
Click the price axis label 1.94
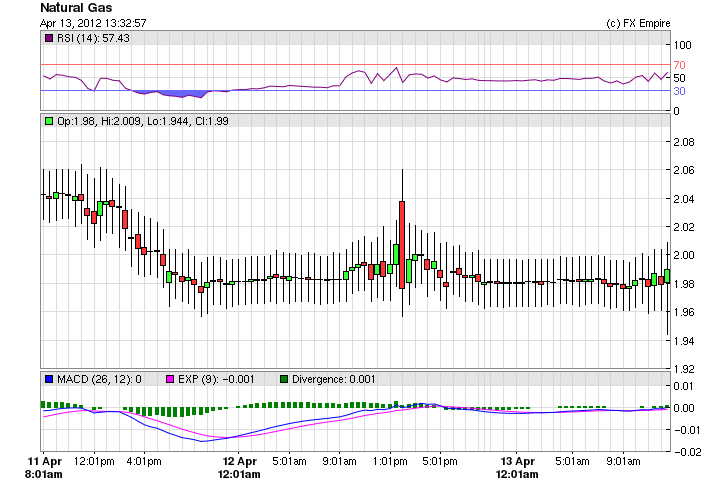click(684, 341)
